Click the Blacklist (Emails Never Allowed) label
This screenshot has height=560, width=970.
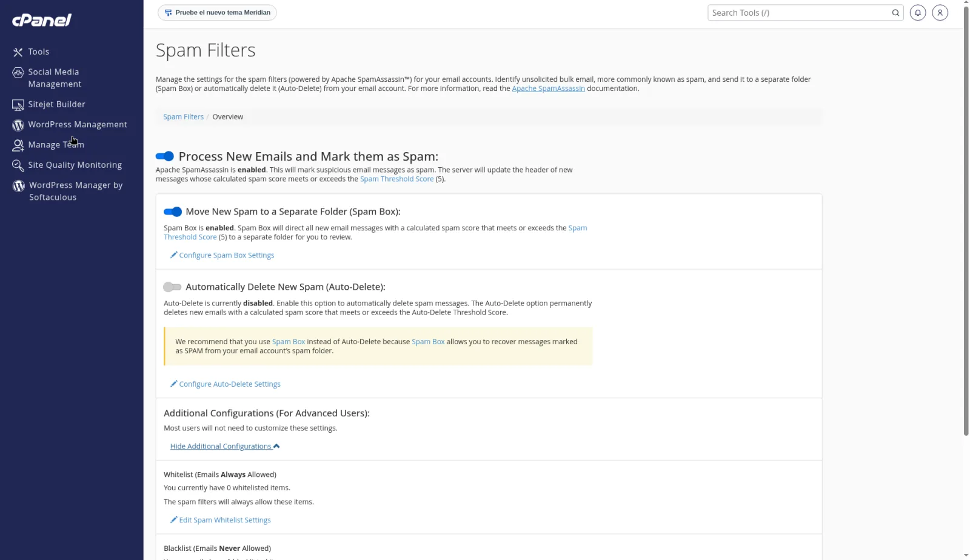217,548
